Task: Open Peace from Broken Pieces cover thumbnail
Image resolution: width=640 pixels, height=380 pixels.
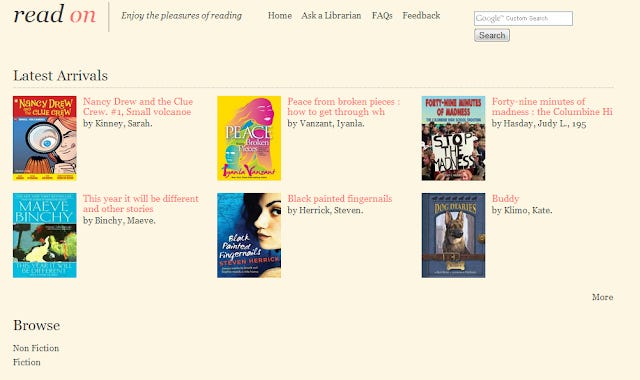Action: click(x=249, y=138)
